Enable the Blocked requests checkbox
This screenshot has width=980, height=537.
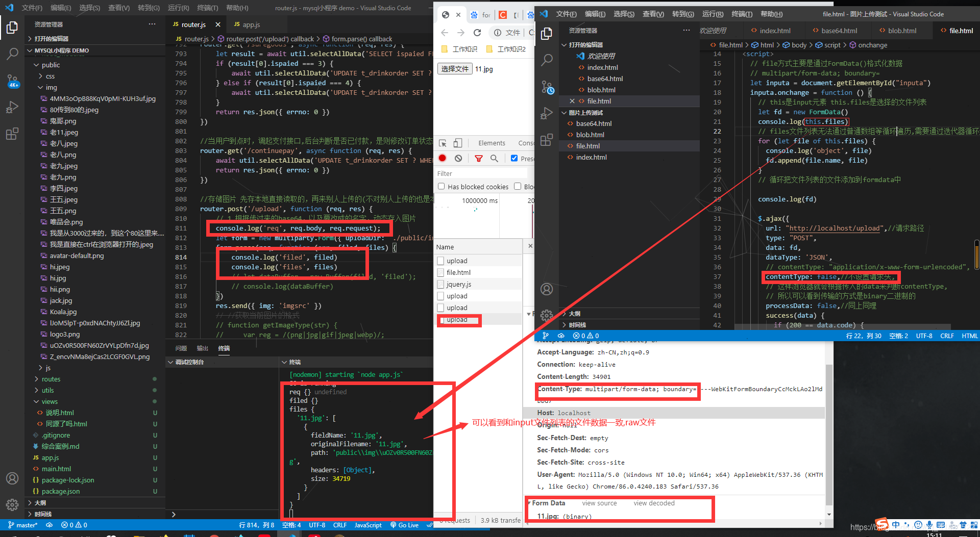pos(518,186)
